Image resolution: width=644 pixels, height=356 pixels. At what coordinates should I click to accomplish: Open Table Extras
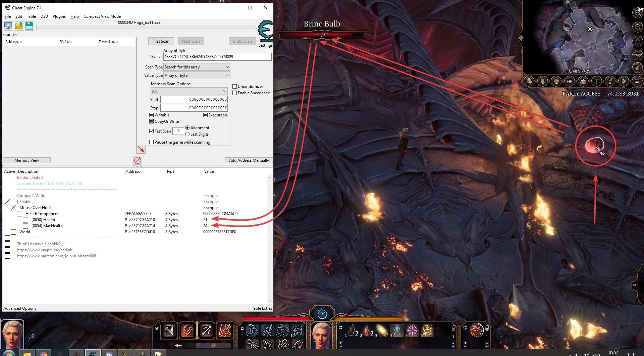[x=262, y=308]
